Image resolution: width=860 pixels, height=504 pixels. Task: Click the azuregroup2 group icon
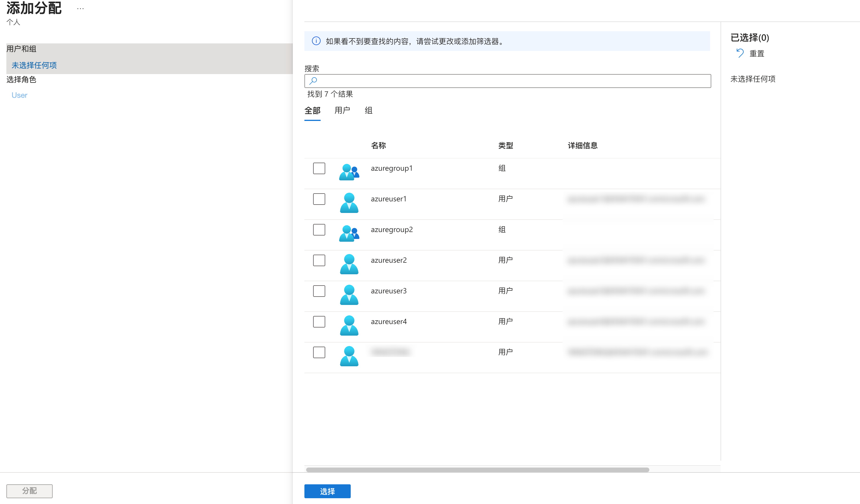(349, 233)
